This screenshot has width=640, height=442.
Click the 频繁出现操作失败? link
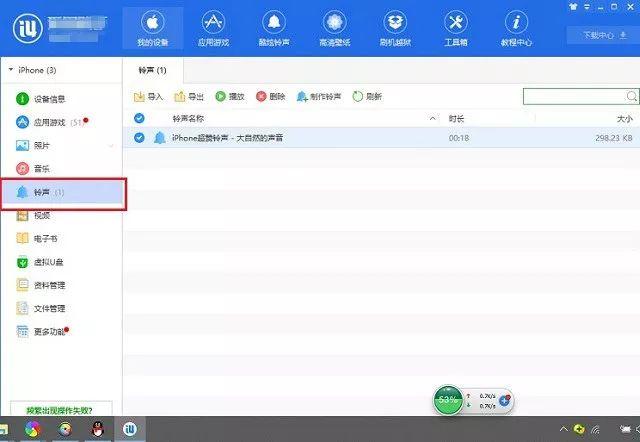pos(60,410)
